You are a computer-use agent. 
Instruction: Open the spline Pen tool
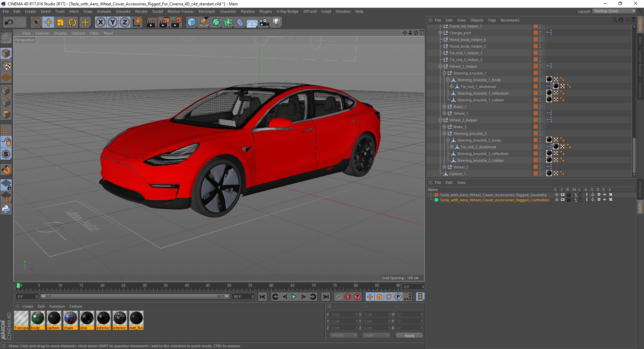click(x=204, y=22)
